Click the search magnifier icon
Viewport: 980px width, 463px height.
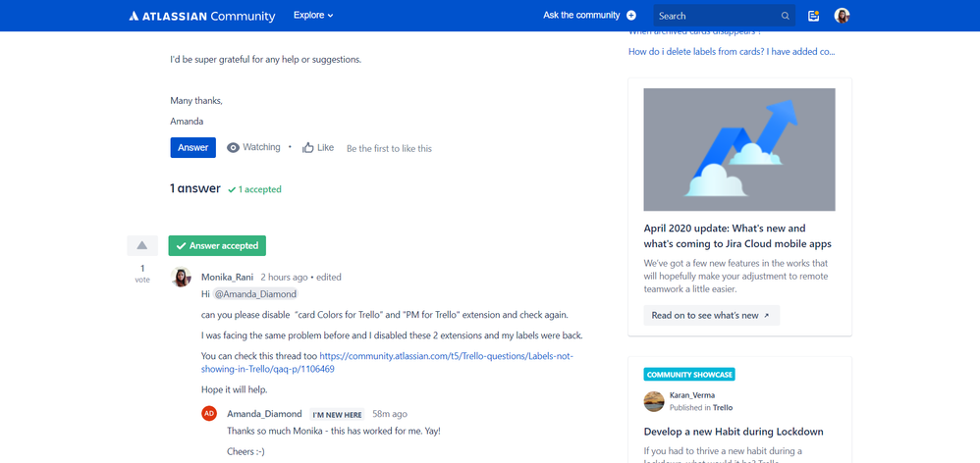pos(785,16)
